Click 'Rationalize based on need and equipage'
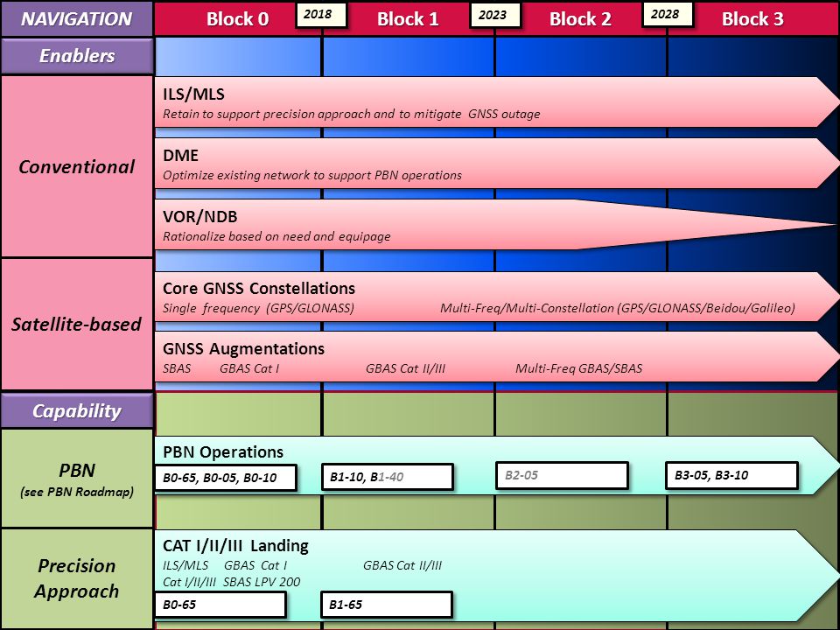 pos(276,236)
